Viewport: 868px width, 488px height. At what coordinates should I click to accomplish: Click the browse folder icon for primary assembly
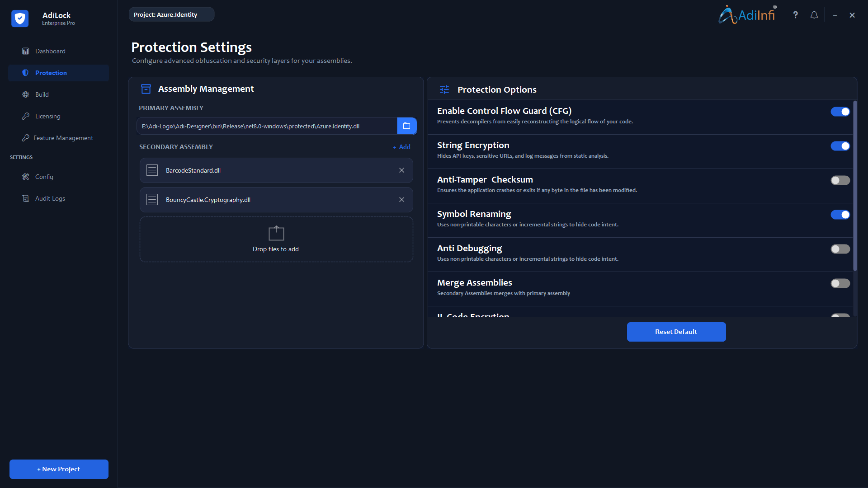(x=406, y=126)
